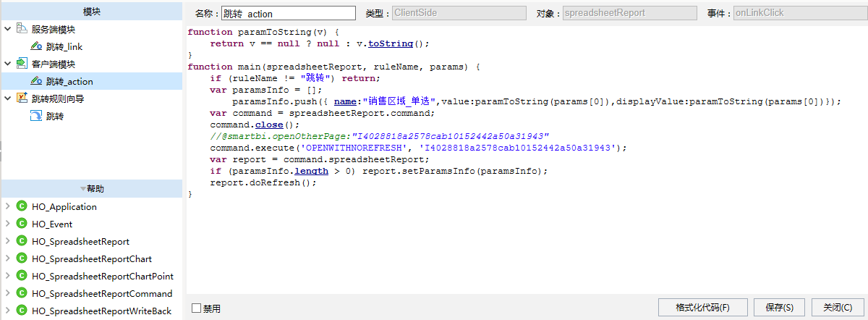Viewport: 868px width, 320px height.
Task: Click the 名称 input field
Action: pos(288,13)
